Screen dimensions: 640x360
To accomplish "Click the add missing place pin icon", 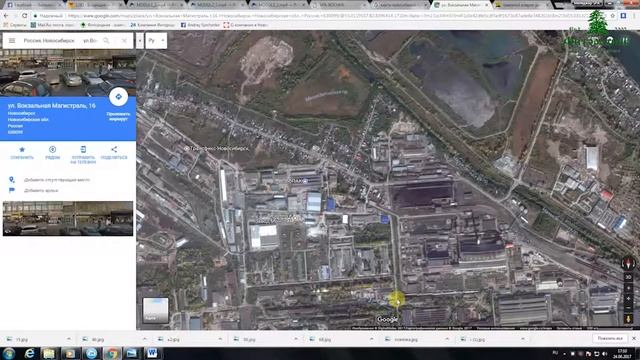I will pyautogui.click(x=12, y=180).
